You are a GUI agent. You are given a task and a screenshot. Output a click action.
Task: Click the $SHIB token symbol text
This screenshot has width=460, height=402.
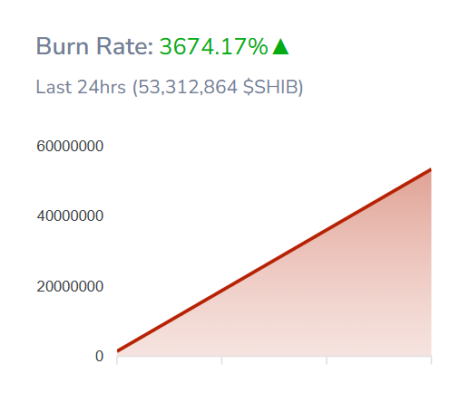point(271,87)
